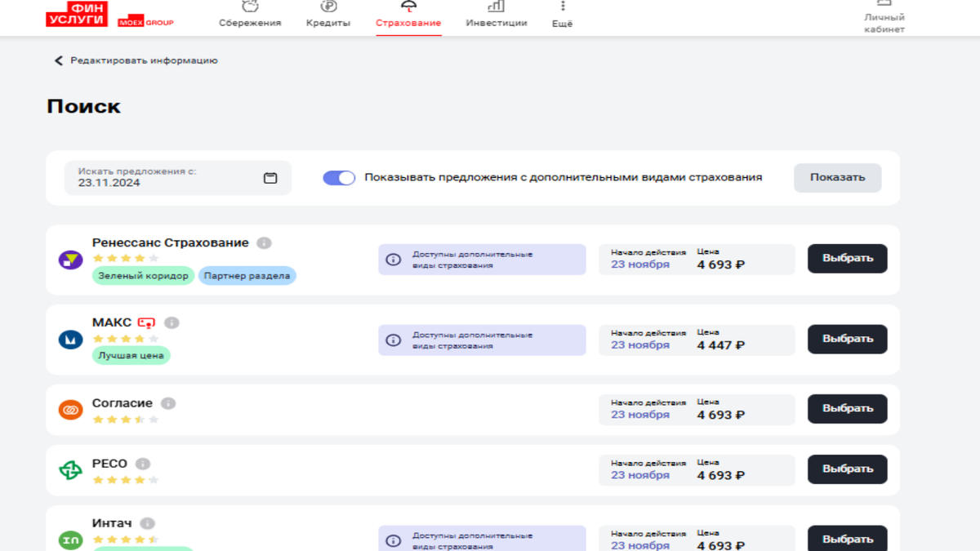Click the Партнер раздела tag

(x=247, y=276)
